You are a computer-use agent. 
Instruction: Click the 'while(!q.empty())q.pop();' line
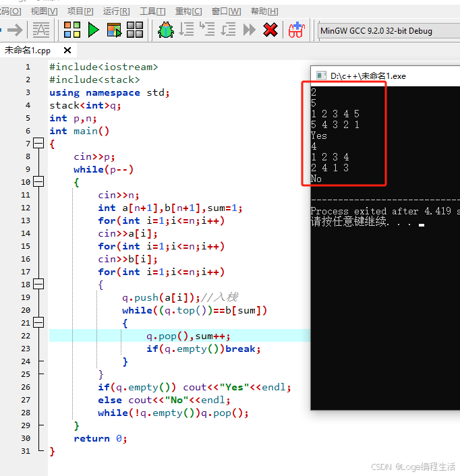pyautogui.click(x=173, y=413)
